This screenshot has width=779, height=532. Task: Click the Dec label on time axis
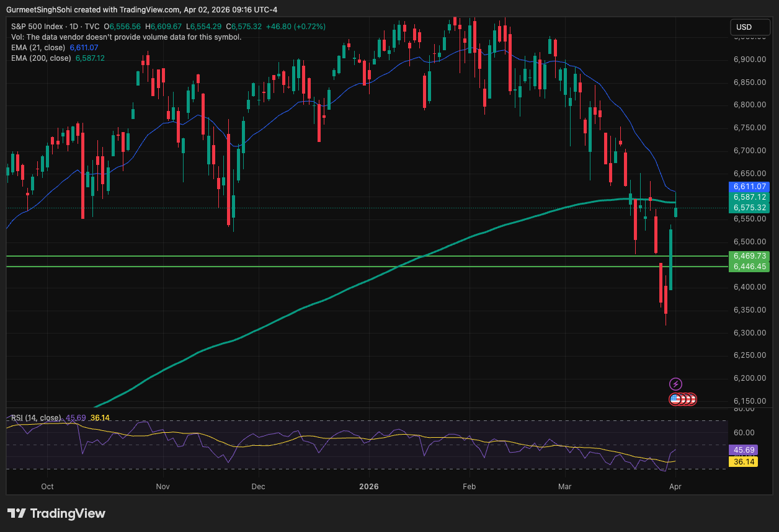258,487
